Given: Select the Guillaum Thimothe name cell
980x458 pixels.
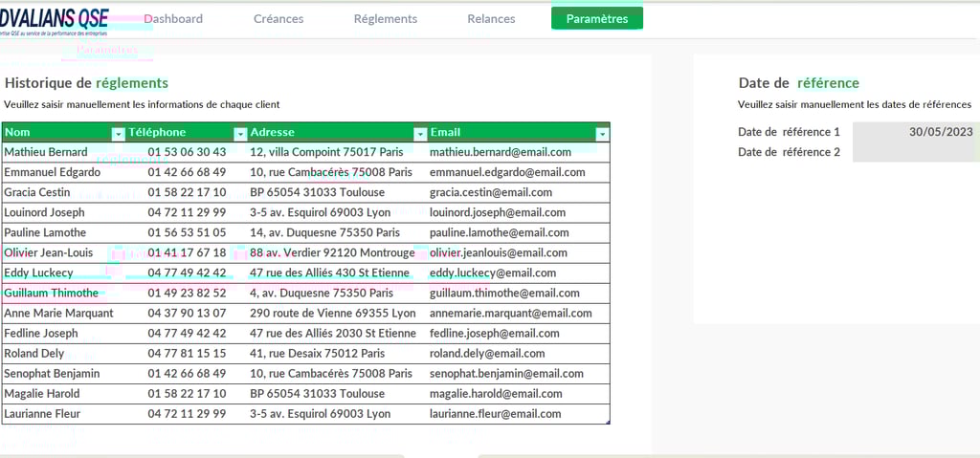Looking at the screenshot, I should tap(52, 293).
